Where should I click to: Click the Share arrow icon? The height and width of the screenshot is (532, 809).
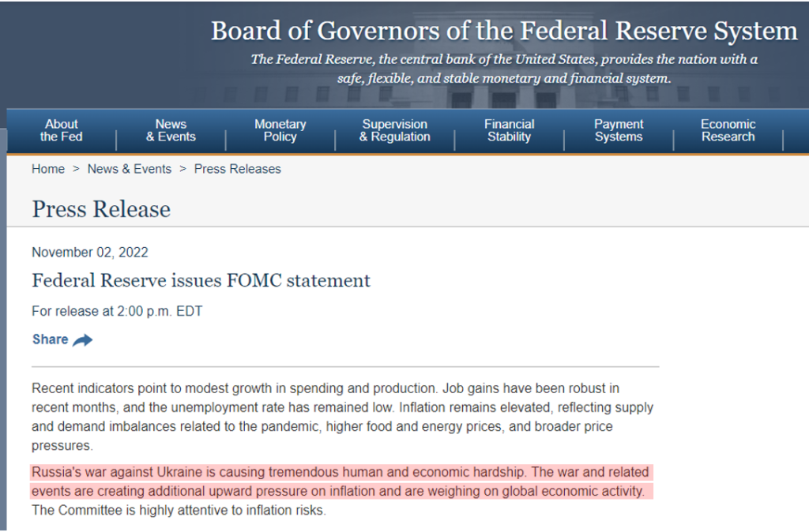(x=82, y=340)
